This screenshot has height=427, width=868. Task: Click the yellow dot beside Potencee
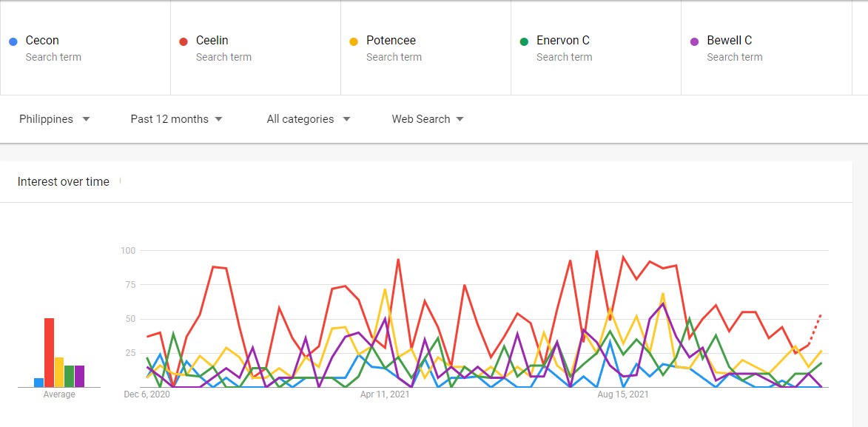353,41
